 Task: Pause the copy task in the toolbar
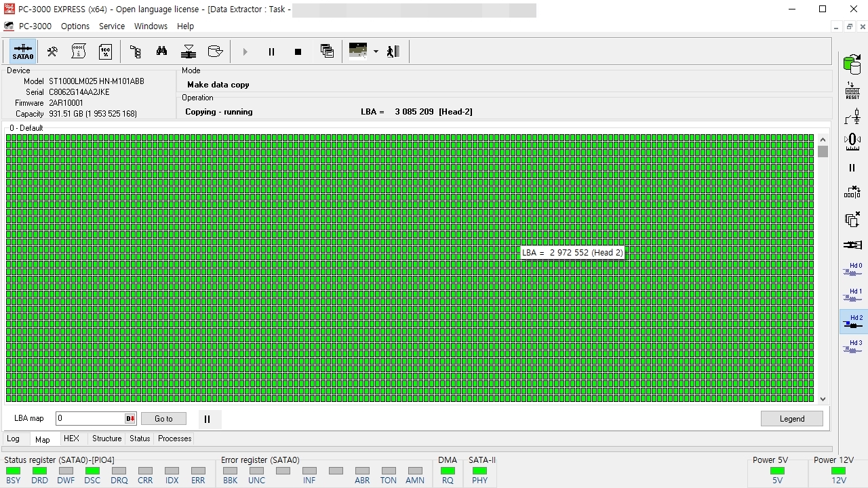271,52
